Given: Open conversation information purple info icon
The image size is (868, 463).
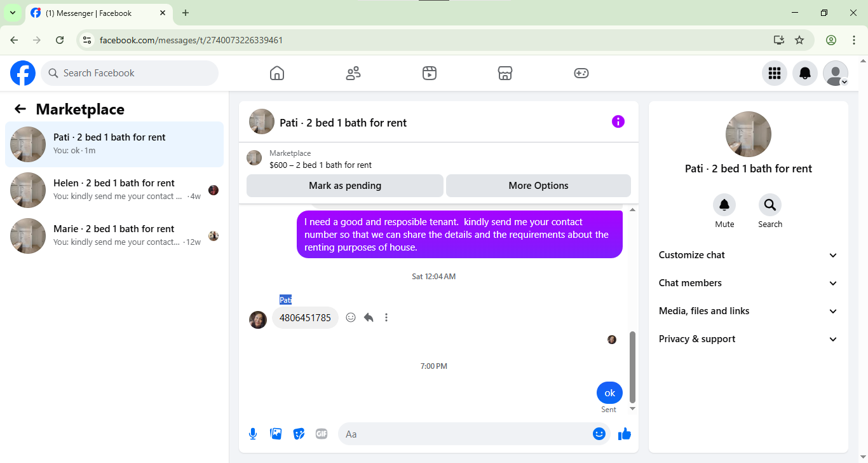Looking at the screenshot, I should coord(618,121).
